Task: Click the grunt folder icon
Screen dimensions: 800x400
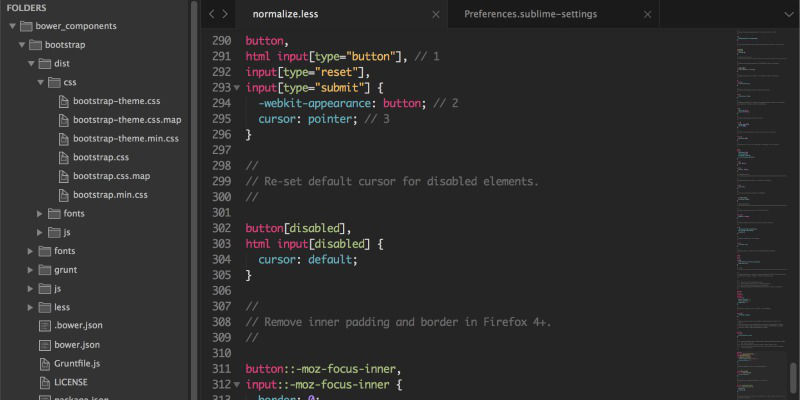Action: coord(45,270)
